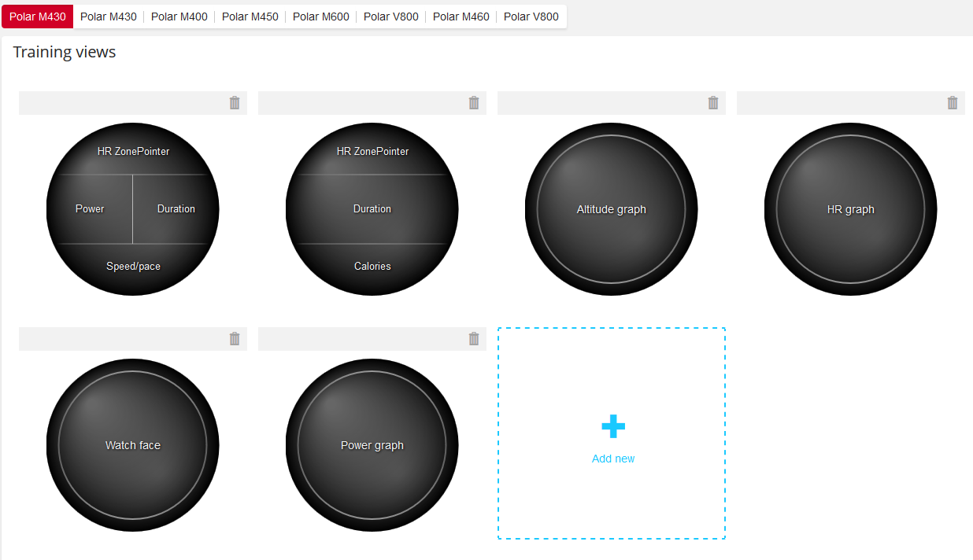Screen dimensions: 973x560
Task: Trash the Power graph training view
Action: (x=474, y=339)
